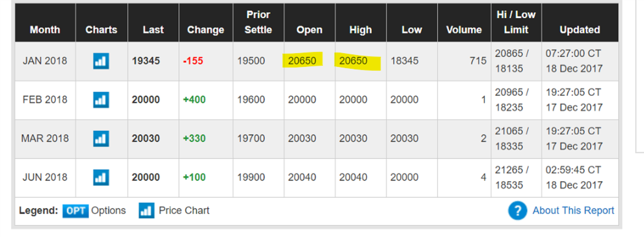Click the OPT options legend badge
The image size is (644, 237).
(x=75, y=211)
